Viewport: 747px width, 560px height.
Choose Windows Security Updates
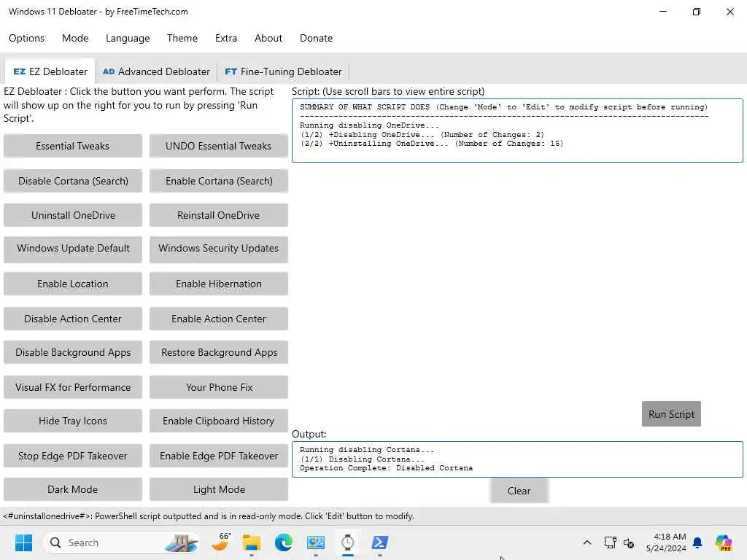click(x=218, y=249)
